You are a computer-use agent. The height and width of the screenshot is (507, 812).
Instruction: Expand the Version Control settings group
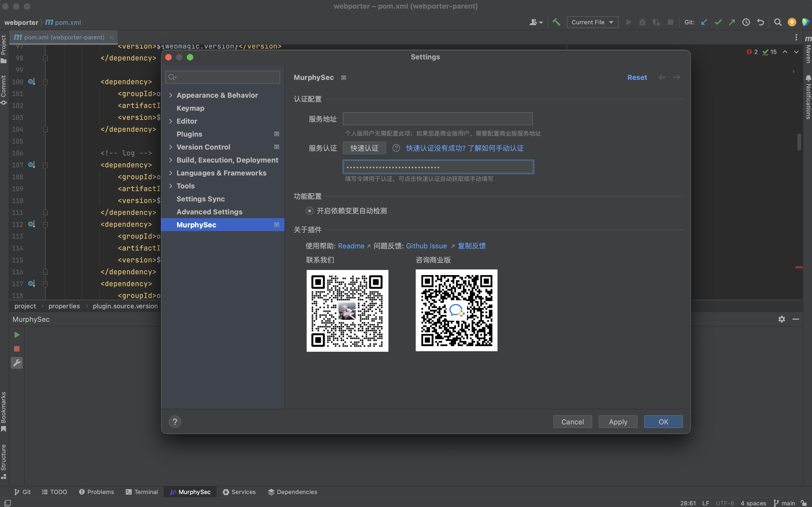[171, 147]
